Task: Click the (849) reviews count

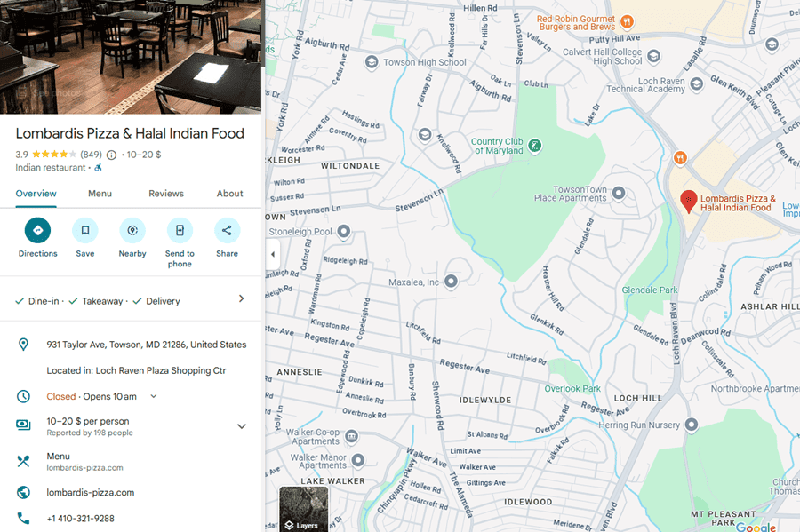Action: (x=91, y=155)
